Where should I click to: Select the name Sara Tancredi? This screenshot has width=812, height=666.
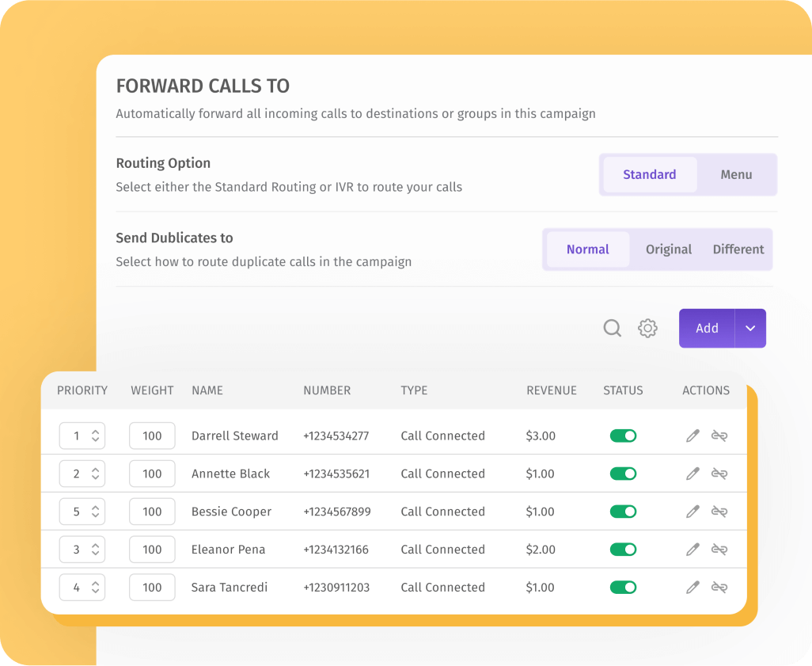point(230,588)
